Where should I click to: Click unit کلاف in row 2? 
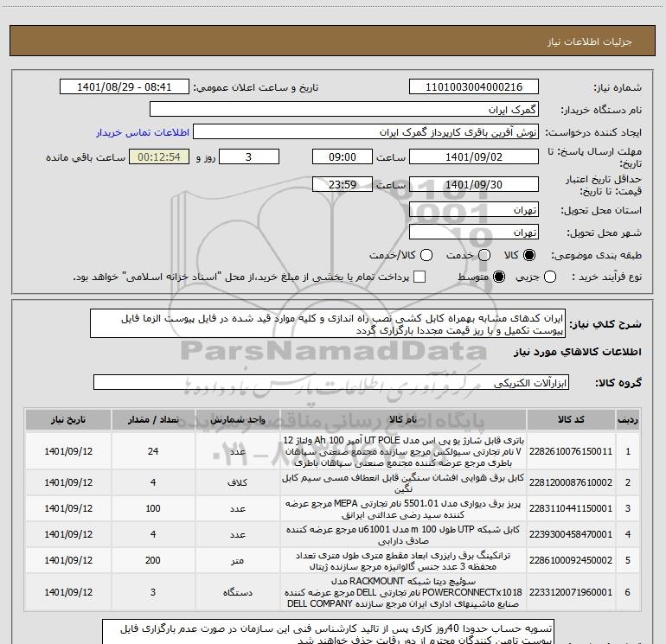pos(238,482)
